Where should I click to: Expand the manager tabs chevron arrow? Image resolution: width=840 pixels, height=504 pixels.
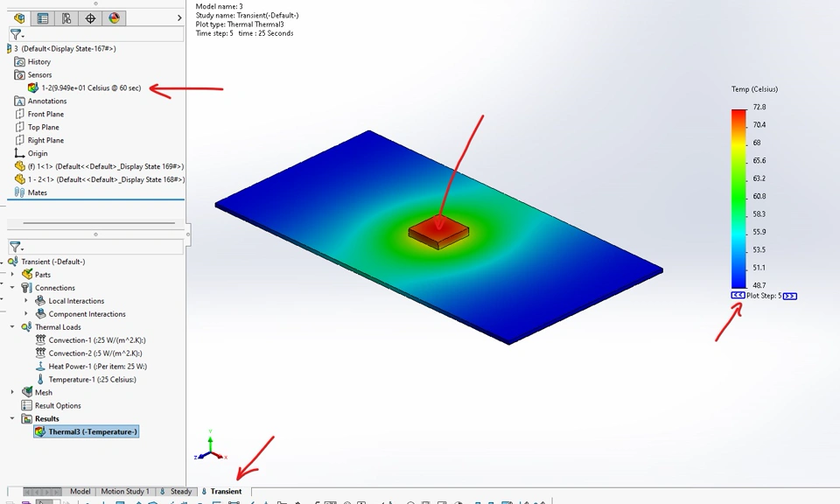coord(178,18)
